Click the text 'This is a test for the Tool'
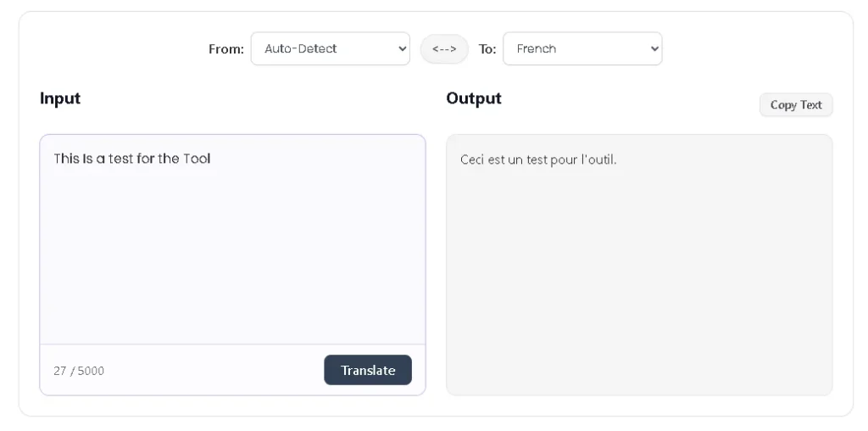This screenshot has width=868, height=431. tap(131, 159)
